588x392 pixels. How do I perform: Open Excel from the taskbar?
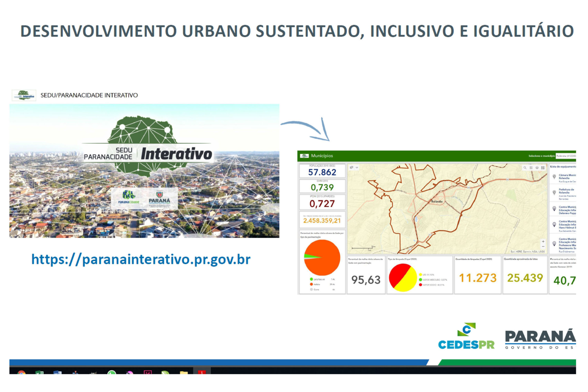click(x=40, y=372)
